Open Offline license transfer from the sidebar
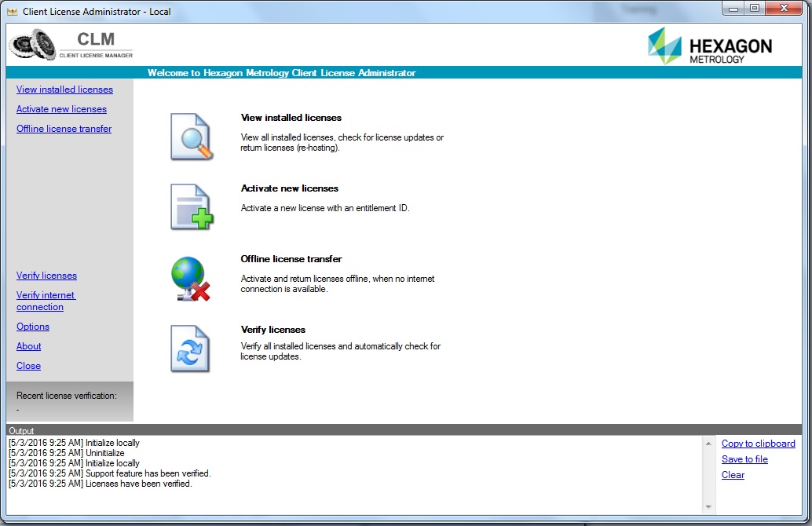The image size is (812, 526). (x=64, y=128)
